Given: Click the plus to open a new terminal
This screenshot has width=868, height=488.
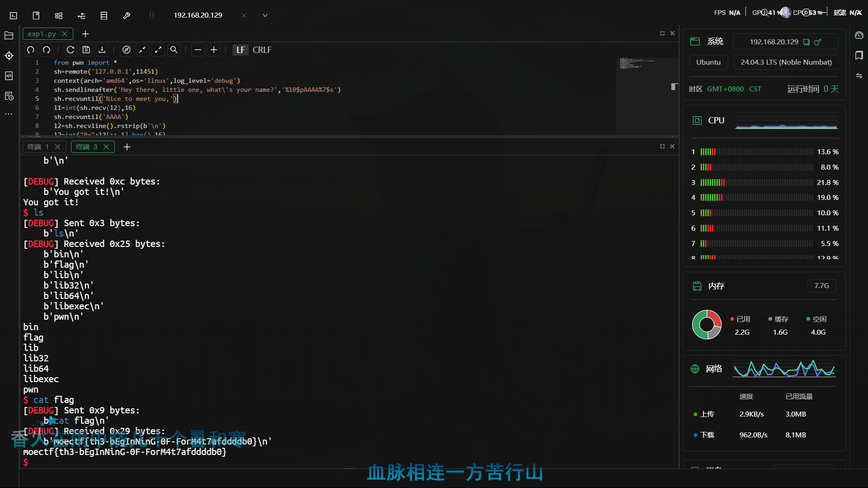Looking at the screenshot, I should (127, 147).
